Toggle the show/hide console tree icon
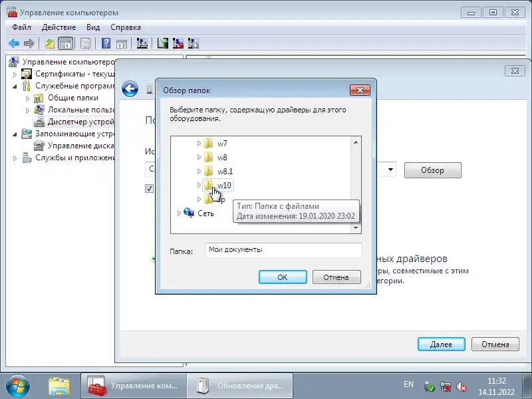532x399 pixels. click(65, 43)
